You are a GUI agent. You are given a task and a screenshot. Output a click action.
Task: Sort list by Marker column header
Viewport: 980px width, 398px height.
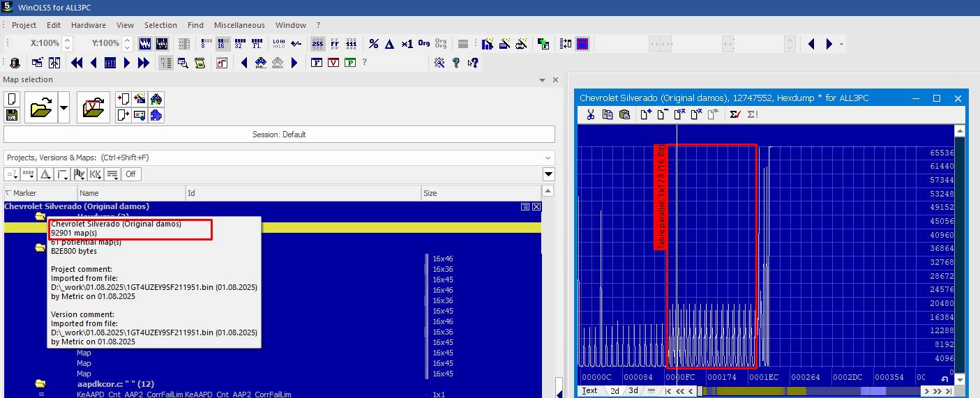(40, 193)
